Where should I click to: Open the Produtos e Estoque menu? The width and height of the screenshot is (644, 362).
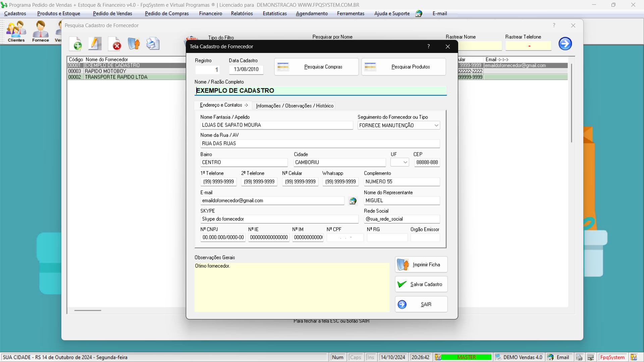59,14
